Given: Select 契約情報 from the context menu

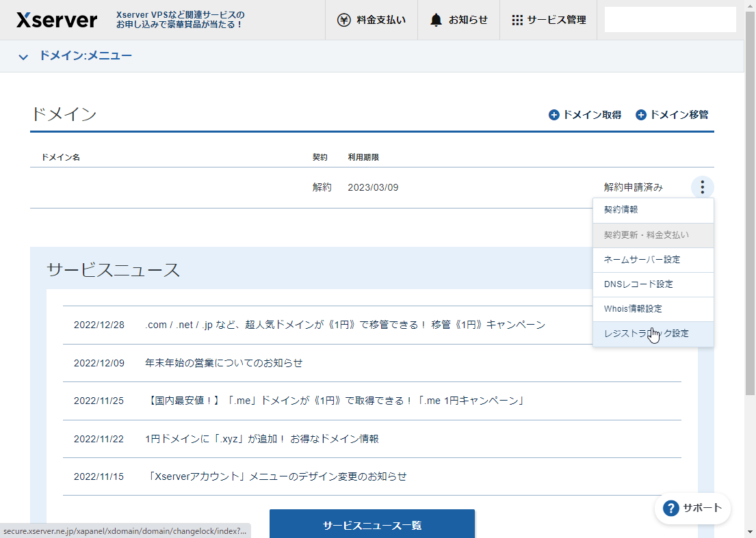Looking at the screenshot, I should [653, 210].
